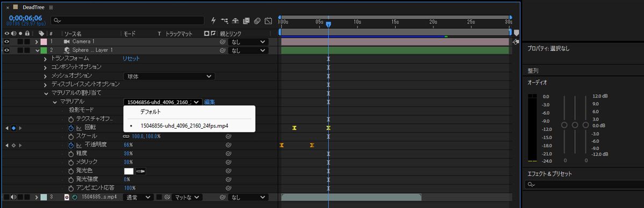Click the current time 0;00;06;06 display
644x208 pixels.
(x=25, y=18)
